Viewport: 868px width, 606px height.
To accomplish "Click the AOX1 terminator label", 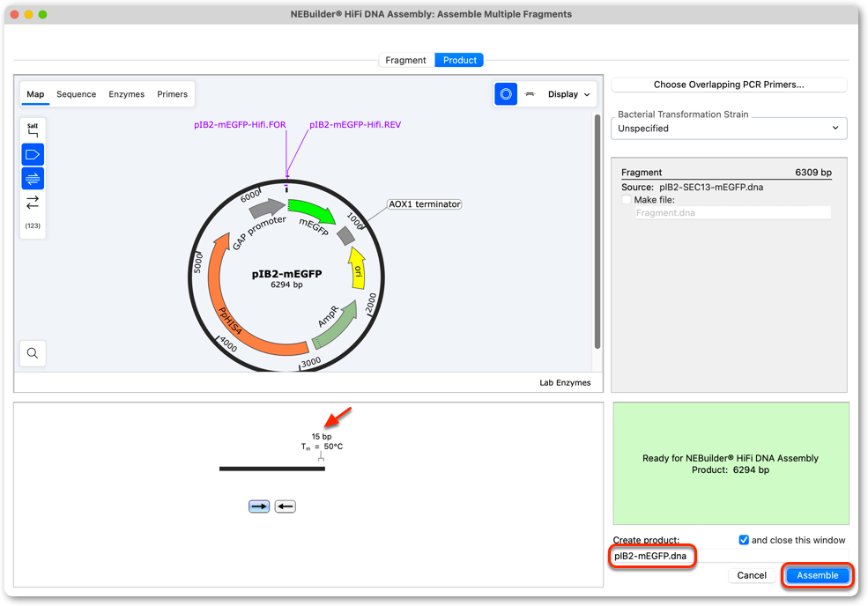I will click(424, 204).
